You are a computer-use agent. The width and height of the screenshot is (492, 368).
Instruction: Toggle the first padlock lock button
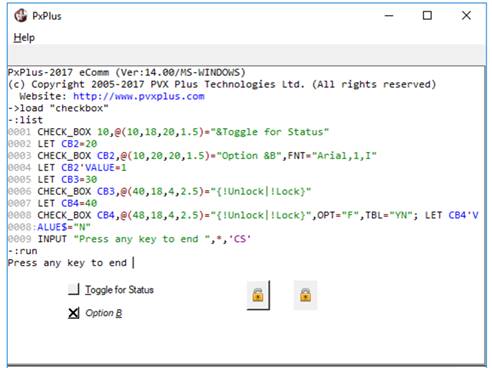[x=258, y=295]
